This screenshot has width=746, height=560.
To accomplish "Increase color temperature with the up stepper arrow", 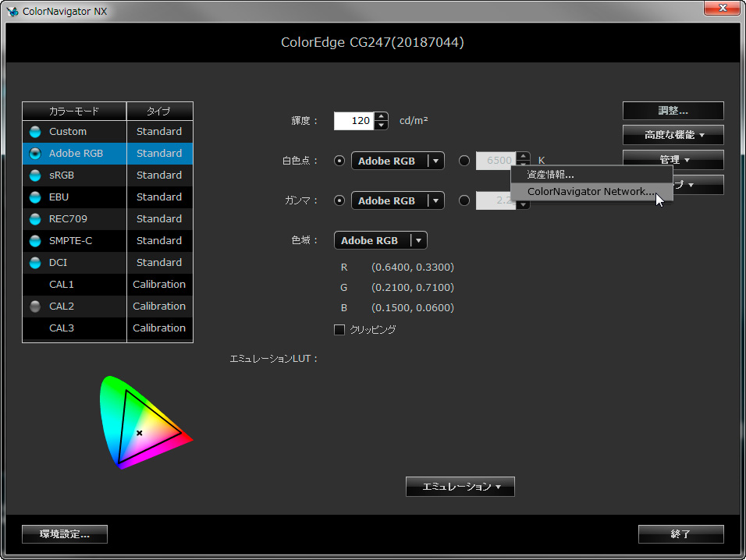I will click(523, 157).
